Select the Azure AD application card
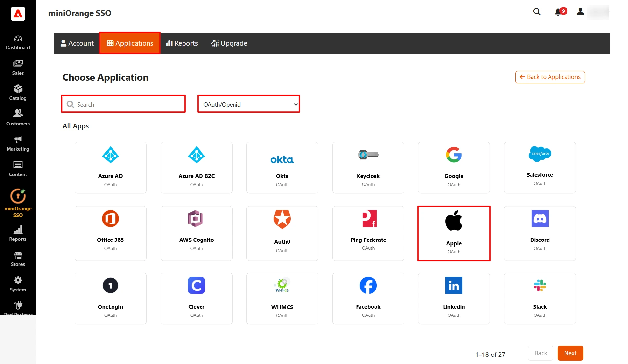This screenshot has width=628, height=364. [111, 168]
